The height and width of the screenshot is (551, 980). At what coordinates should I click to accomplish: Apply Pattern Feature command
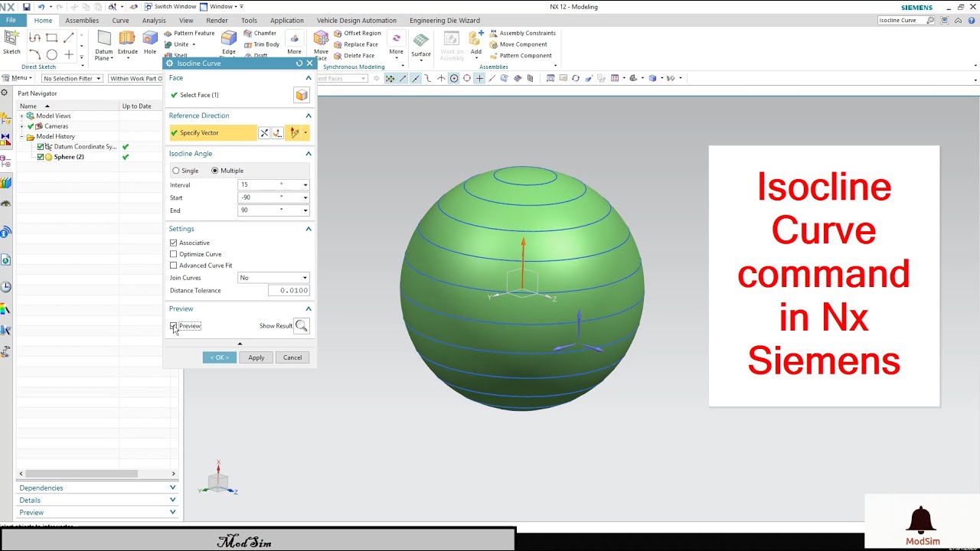coord(189,33)
